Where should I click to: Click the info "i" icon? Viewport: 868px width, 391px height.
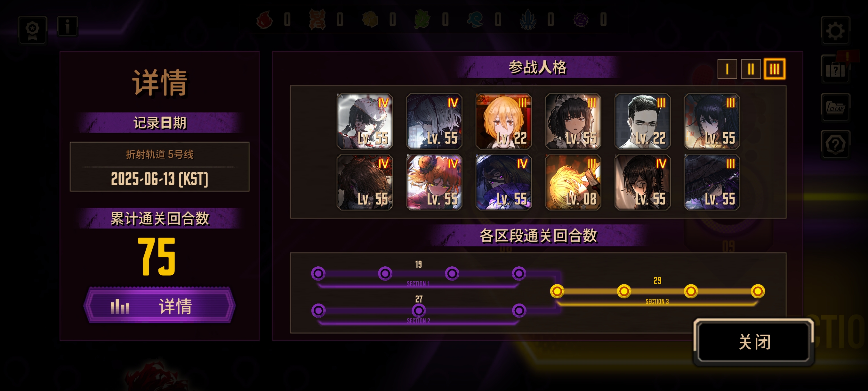[68, 26]
